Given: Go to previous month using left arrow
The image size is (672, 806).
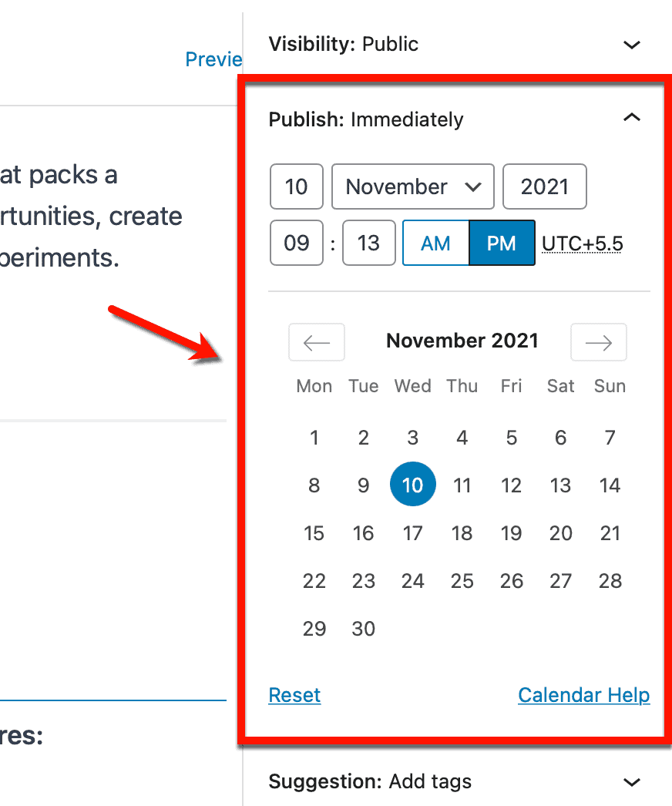Looking at the screenshot, I should pos(316,341).
